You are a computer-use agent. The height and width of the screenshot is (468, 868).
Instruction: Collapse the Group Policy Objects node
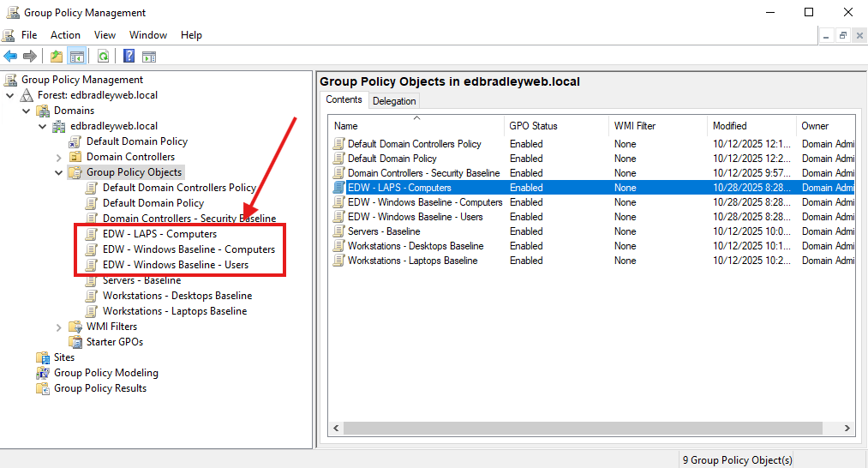click(x=58, y=173)
